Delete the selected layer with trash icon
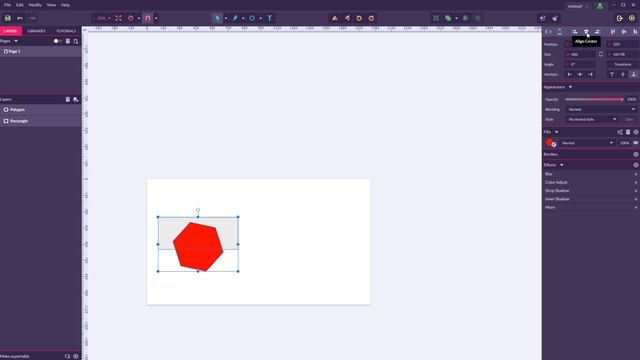Screen dimensions: 640x360 pyautogui.click(x=68, y=99)
